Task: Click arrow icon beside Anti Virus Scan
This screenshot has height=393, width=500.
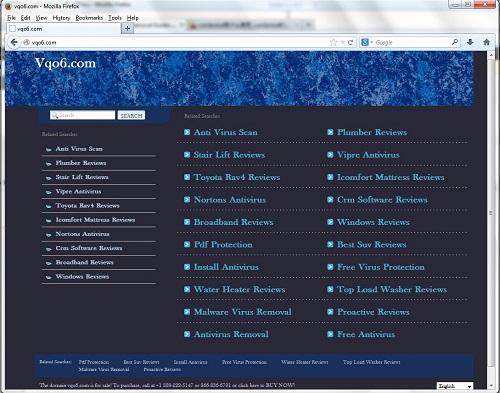Action: (187, 132)
